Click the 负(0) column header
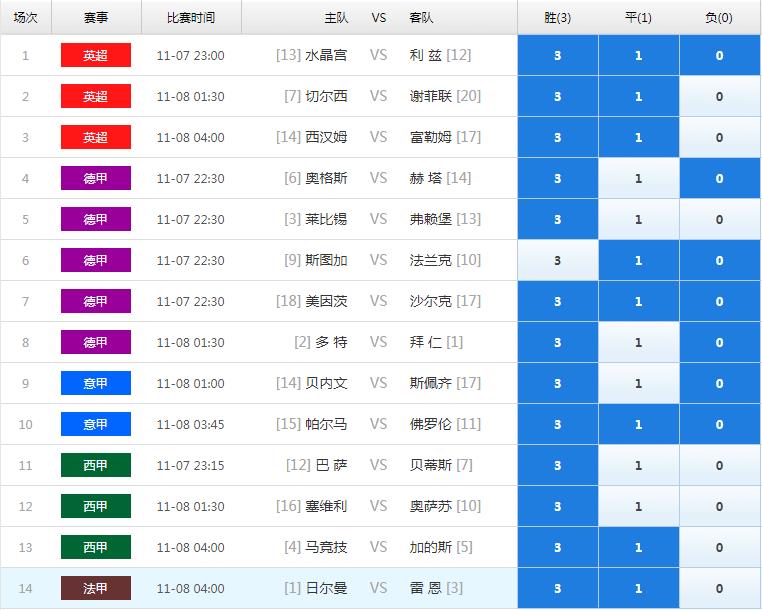 pos(719,17)
